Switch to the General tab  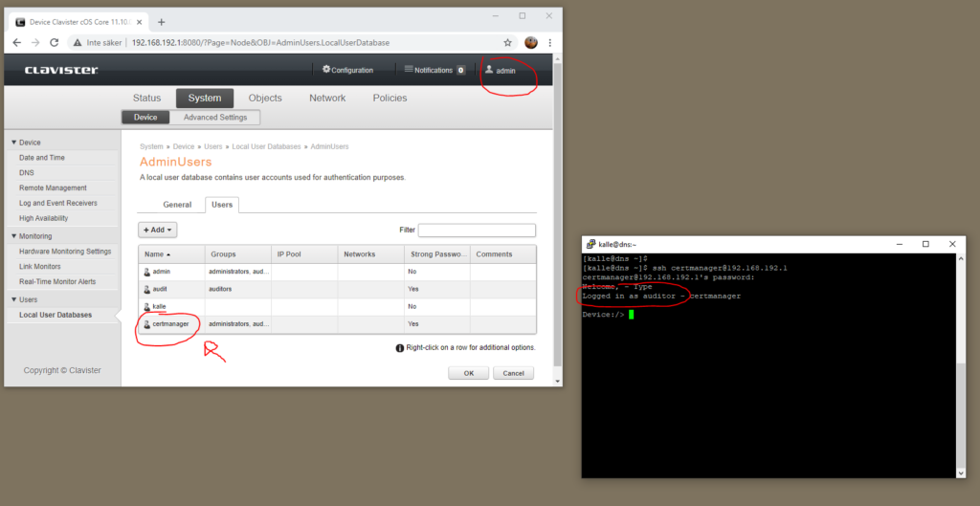(x=177, y=205)
